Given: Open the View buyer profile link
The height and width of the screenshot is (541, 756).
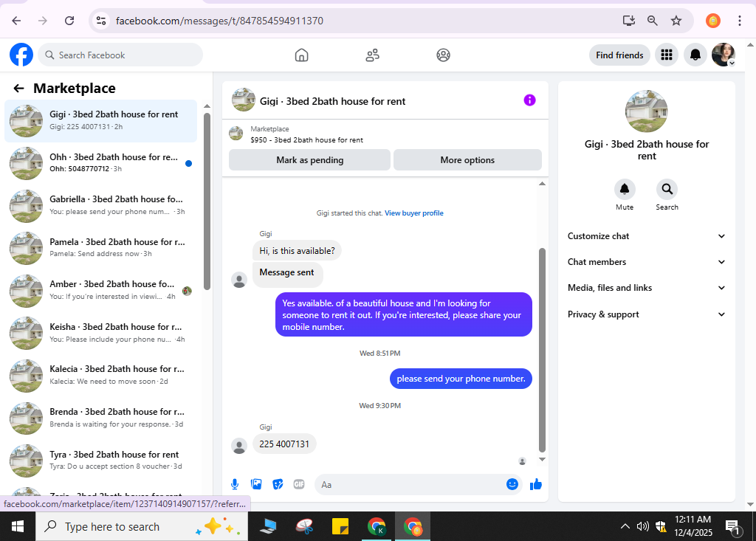Looking at the screenshot, I should tap(413, 213).
